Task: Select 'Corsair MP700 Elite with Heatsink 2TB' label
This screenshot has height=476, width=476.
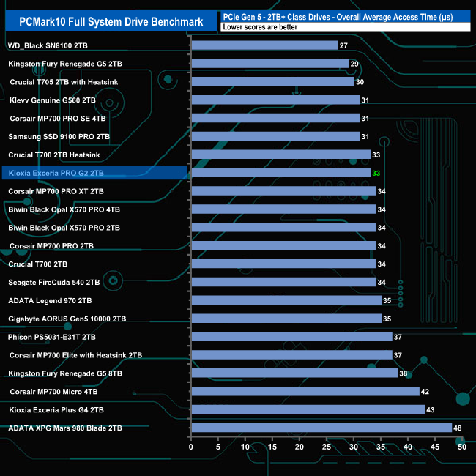Action: [76, 355]
